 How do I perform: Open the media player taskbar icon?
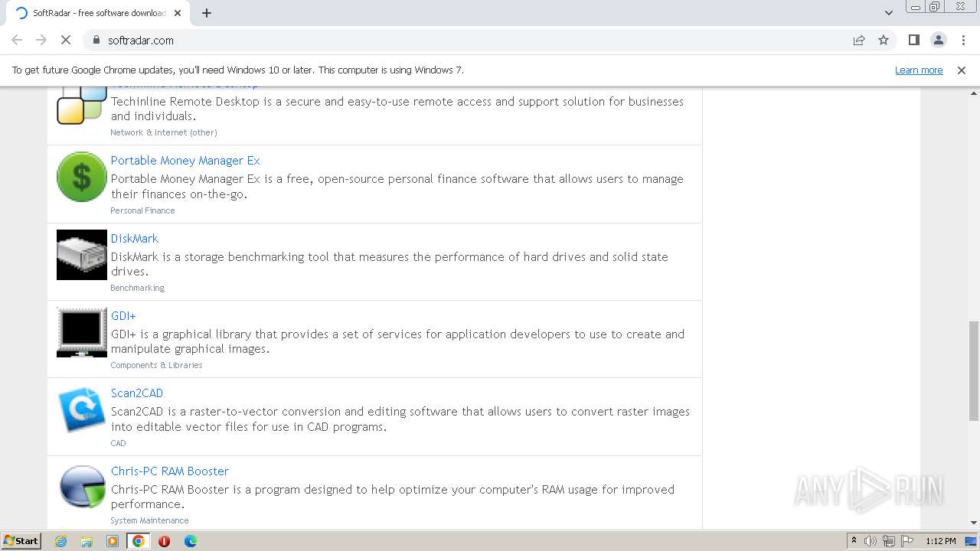113,541
